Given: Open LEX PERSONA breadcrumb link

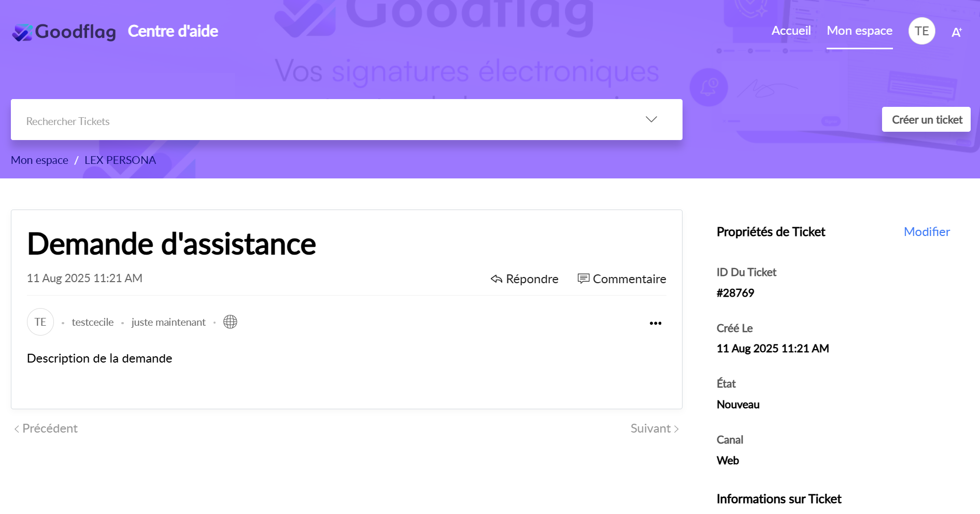Looking at the screenshot, I should pyautogui.click(x=120, y=160).
